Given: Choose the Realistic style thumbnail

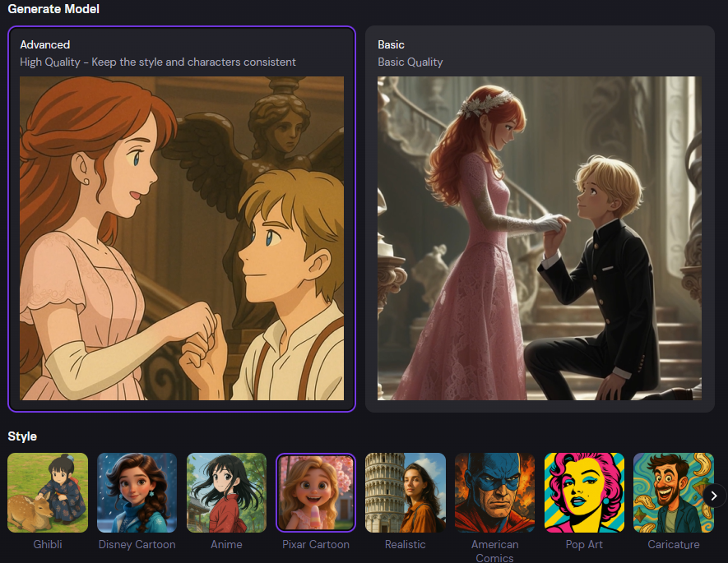Looking at the screenshot, I should point(405,492).
